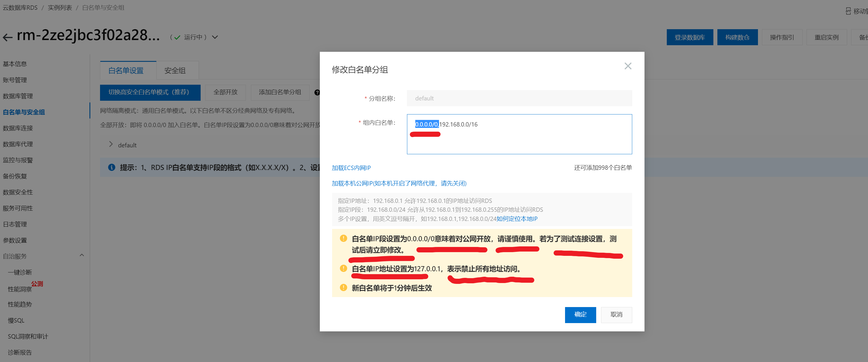This screenshot has width=868, height=362.
Task: Click the blue info icon in tip banner
Action: 111,167
